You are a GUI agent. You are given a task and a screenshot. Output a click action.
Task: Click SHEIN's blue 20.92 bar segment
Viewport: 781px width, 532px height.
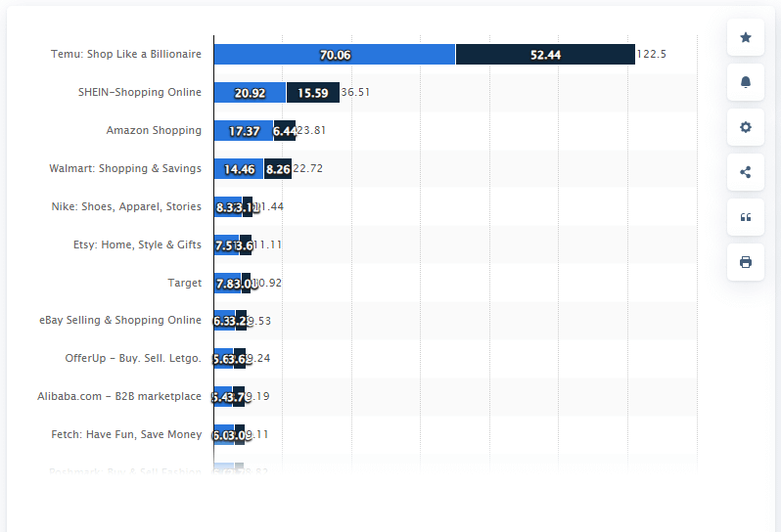coord(250,93)
